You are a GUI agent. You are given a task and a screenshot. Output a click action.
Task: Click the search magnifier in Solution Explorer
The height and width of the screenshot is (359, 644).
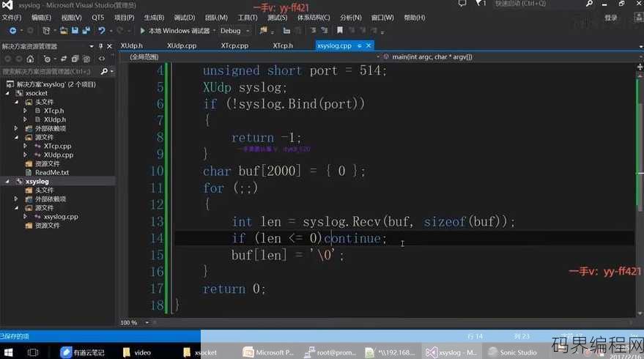point(104,72)
